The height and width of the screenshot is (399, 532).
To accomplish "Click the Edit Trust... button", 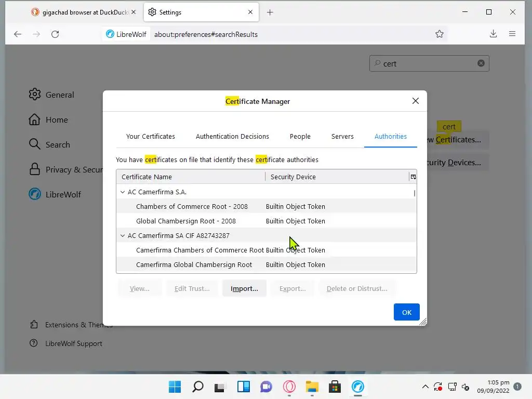I will pyautogui.click(x=192, y=288).
